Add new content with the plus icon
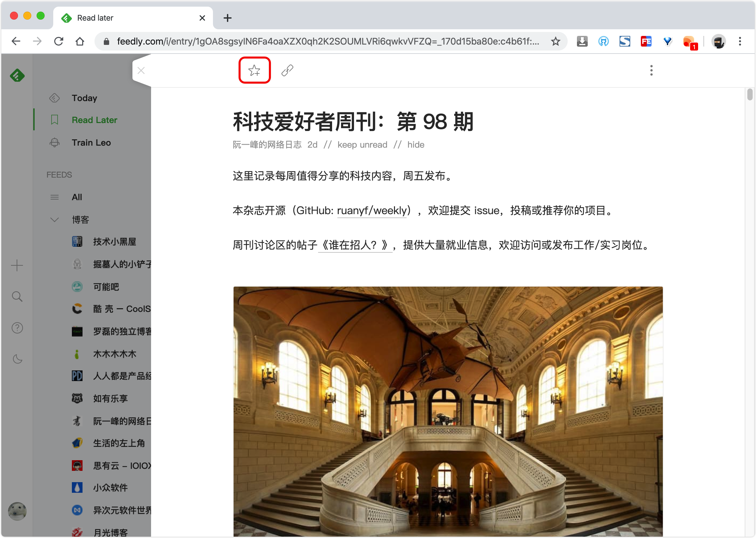The width and height of the screenshot is (756, 538). click(17, 265)
